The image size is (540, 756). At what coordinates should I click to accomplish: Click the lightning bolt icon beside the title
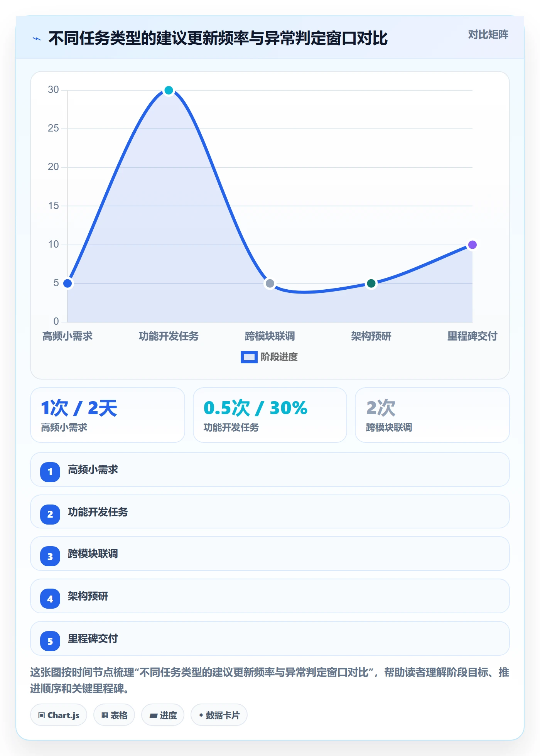coord(37,39)
